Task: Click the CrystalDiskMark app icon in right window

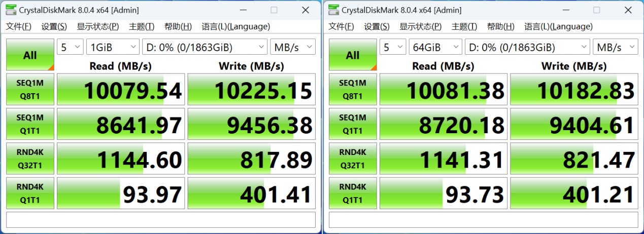Action: tap(333, 10)
